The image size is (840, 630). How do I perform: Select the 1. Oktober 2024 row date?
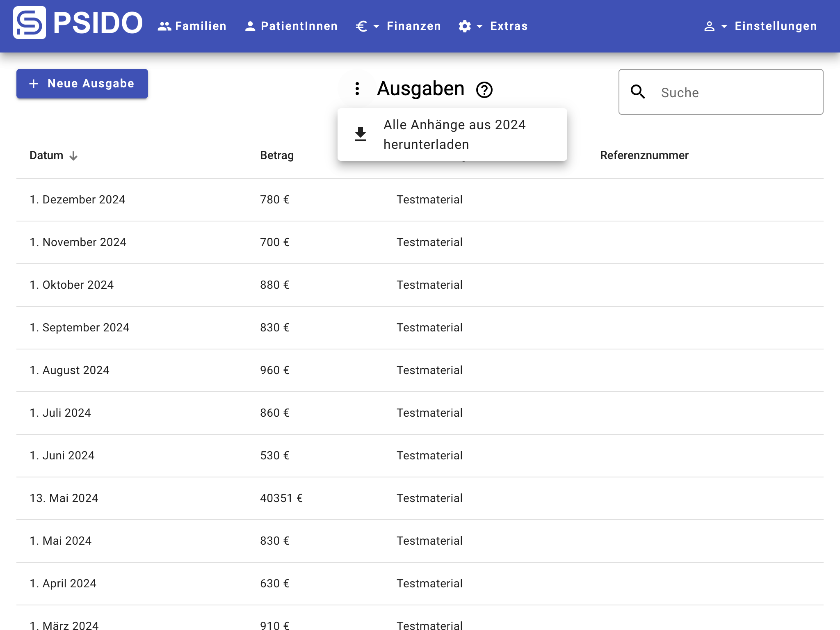pyautogui.click(x=72, y=285)
